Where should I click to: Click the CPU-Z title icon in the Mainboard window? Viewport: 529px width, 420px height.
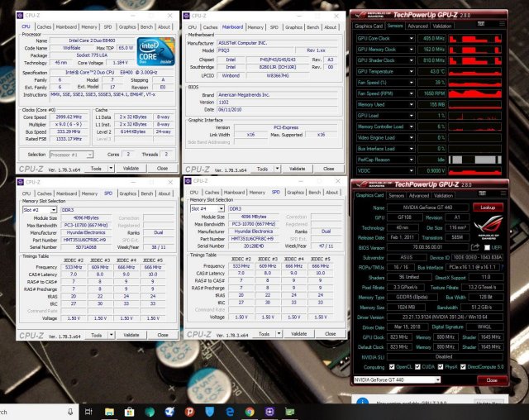(x=187, y=16)
